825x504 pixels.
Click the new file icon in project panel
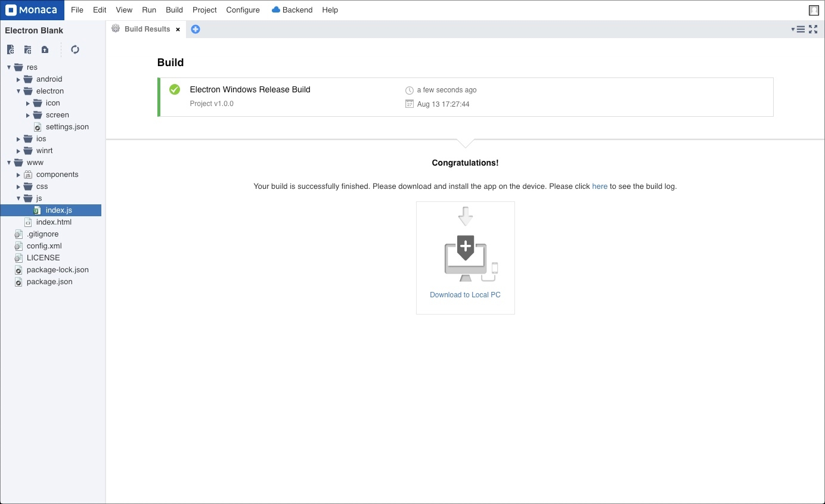[10, 49]
